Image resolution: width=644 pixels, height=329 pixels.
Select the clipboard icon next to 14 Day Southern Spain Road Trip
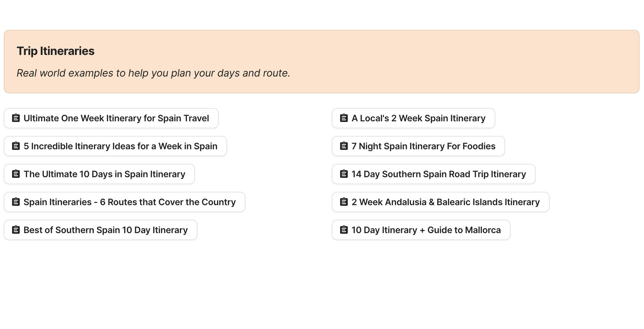344,174
